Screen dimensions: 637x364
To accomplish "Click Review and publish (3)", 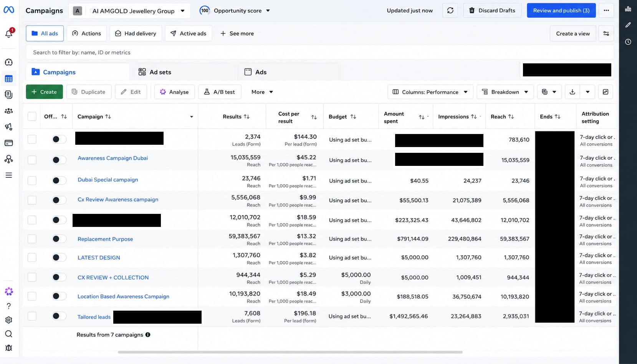I will click(x=561, y=10).
